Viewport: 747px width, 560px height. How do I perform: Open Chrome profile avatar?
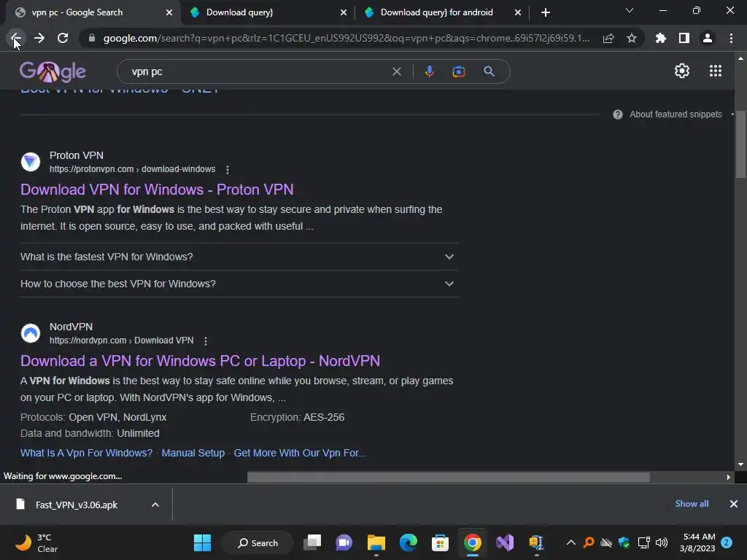708,38
